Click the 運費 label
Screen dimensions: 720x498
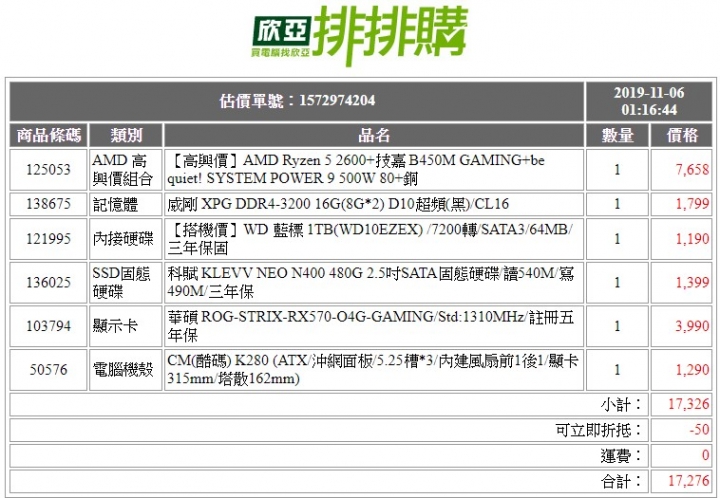coord(621,456)
